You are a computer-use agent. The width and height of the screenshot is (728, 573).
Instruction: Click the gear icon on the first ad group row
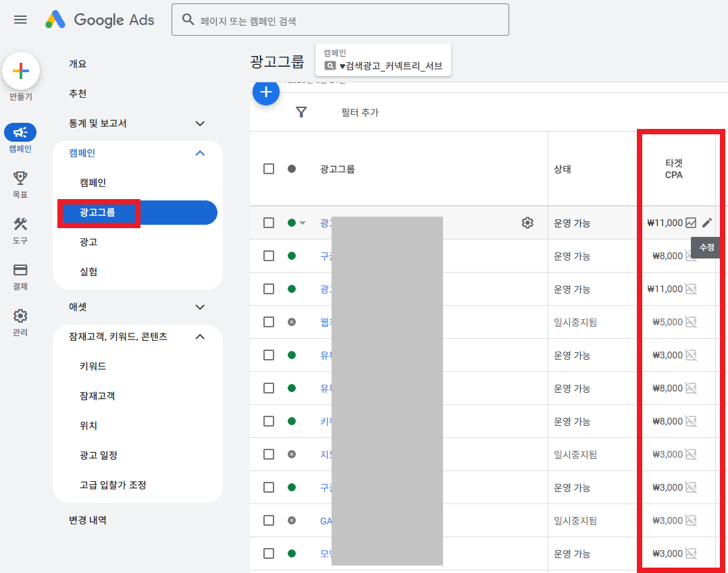527,222
